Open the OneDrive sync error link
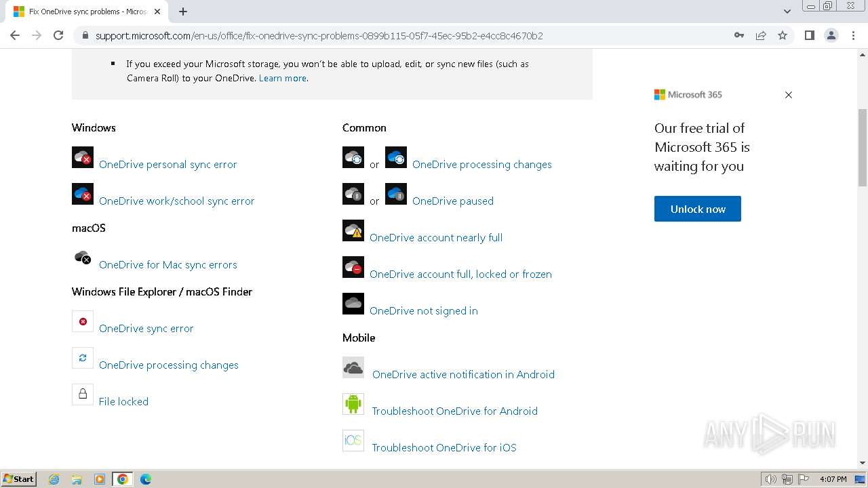 146,328
